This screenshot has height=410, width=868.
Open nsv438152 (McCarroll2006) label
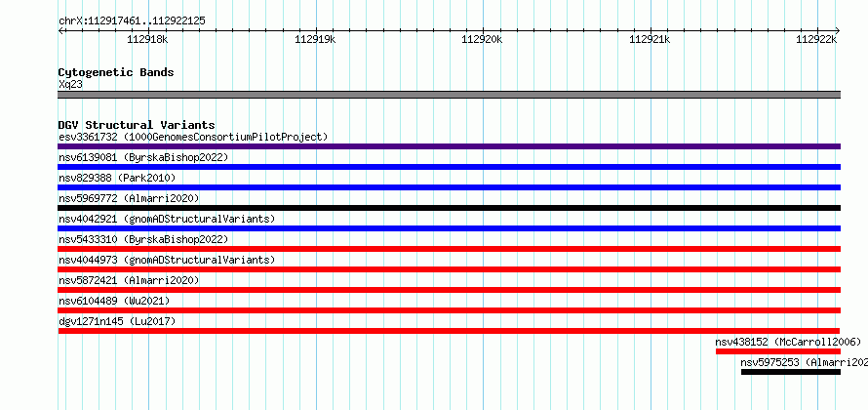click(x=788, y=342)
